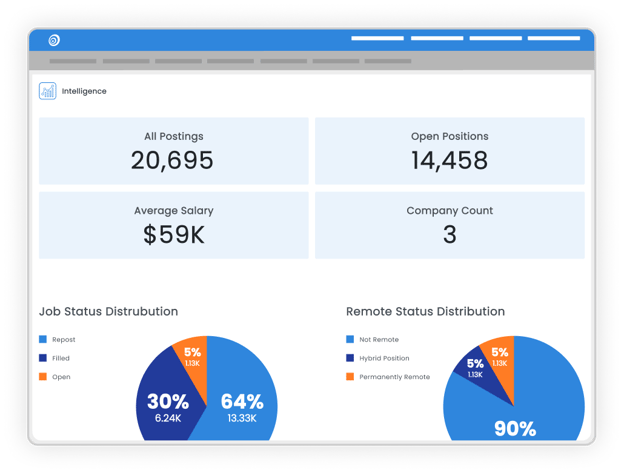
Task: Toggle the Open legend color swatch
Action: click(43, 377)
